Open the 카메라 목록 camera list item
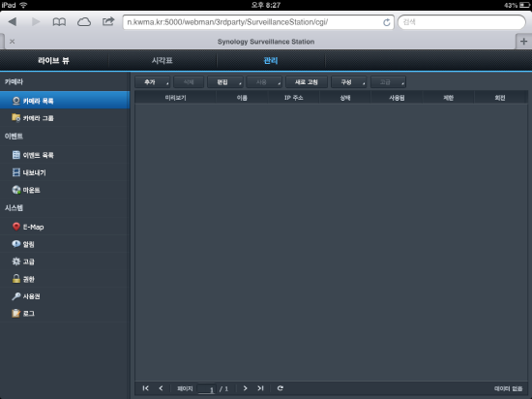This screenshot has width=532, height=399. pyautogui.click(x=65, y=101)
